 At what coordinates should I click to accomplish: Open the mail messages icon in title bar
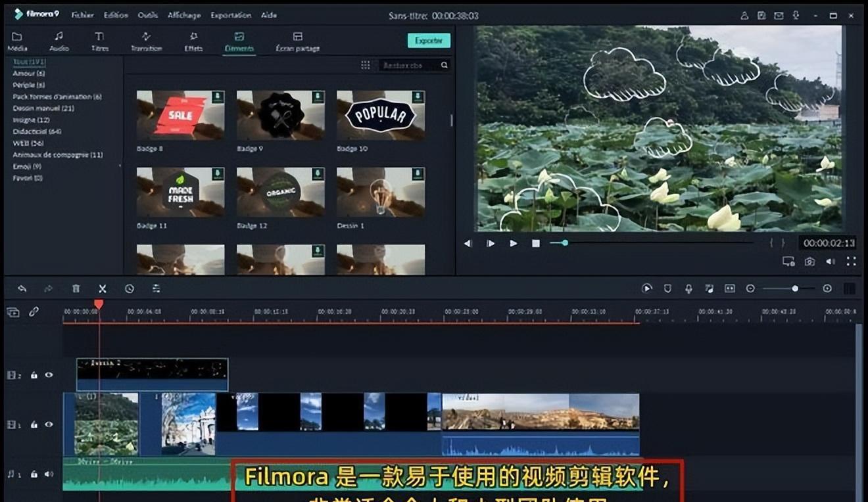(x=778, y=15)
